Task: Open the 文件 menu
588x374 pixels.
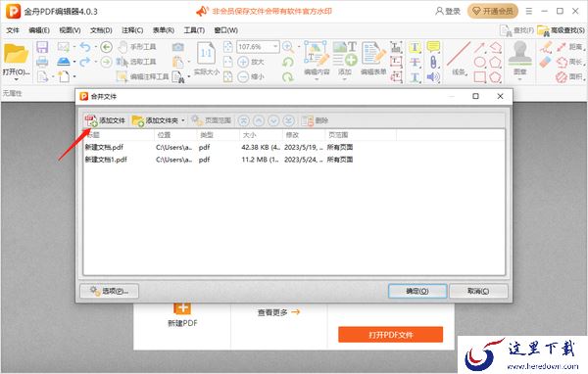Action: click(13, 30)
